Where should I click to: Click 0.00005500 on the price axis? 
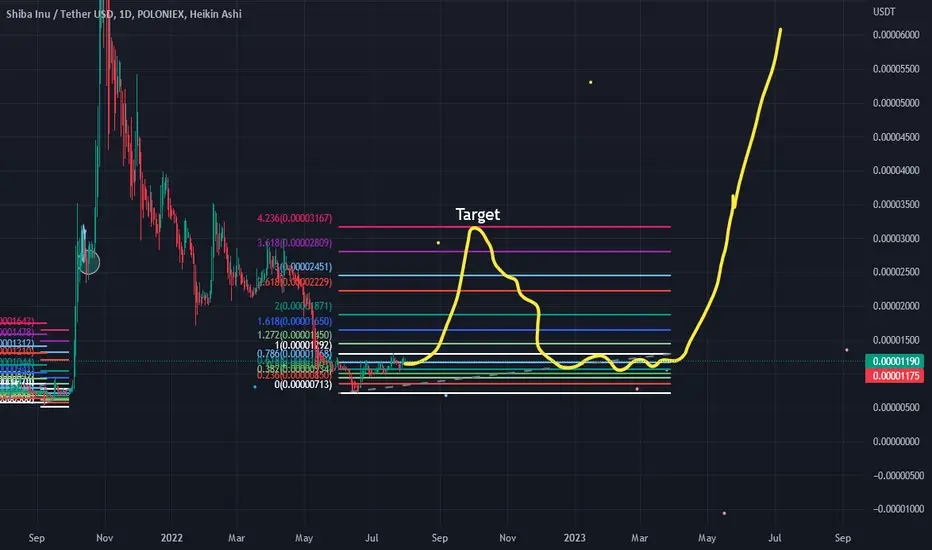pos(896,69)
